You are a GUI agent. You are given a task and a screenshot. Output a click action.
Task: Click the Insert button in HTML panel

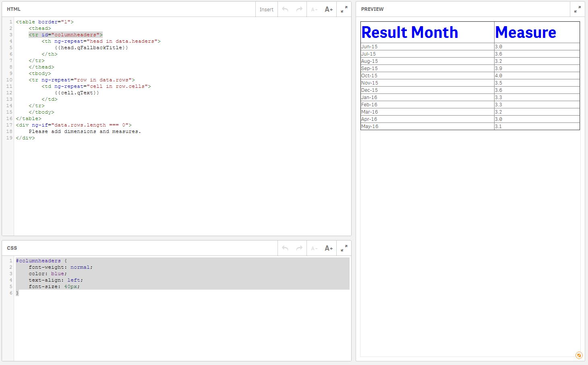click(x=266, y=9)
